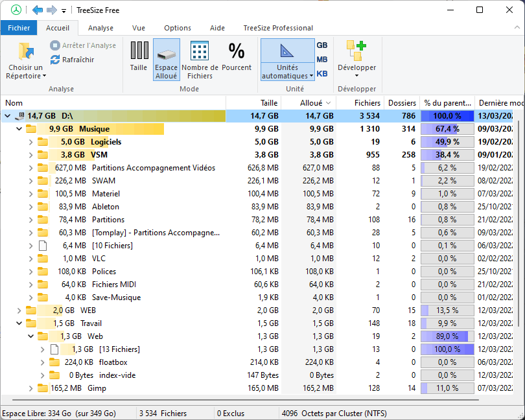This screenshot has height=420, width=525.
Task: Switch to the Analyse tab
Action: [x=100, y=28]
